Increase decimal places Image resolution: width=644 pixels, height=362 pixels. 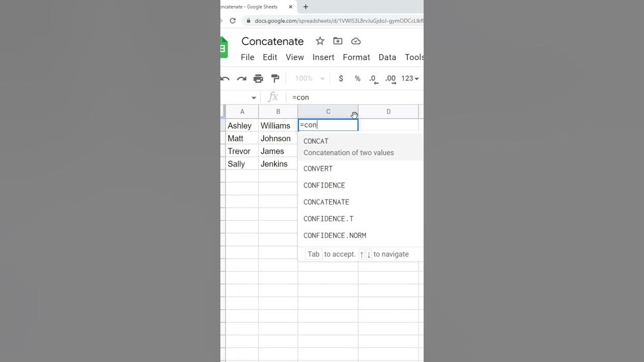[390, 78]
